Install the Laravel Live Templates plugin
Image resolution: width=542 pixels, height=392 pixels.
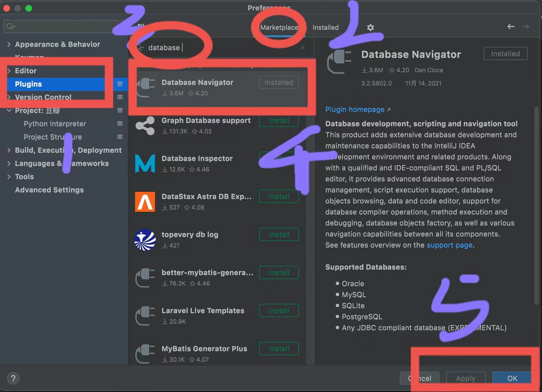tap(278, 310)
